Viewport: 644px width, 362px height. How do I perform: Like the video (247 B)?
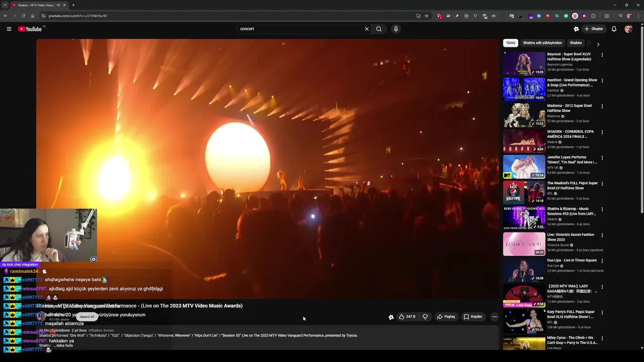coord(407,317)
